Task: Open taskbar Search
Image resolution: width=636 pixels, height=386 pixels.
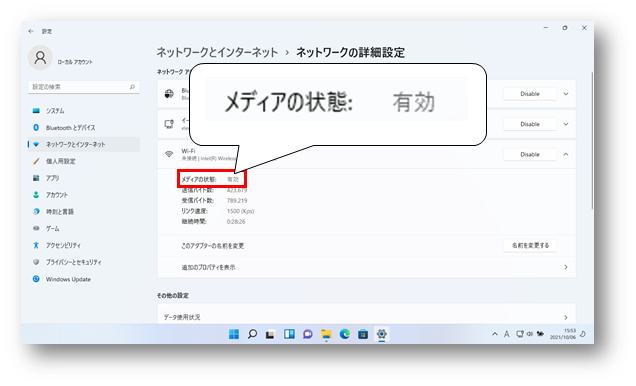Action: coord(252,334)
